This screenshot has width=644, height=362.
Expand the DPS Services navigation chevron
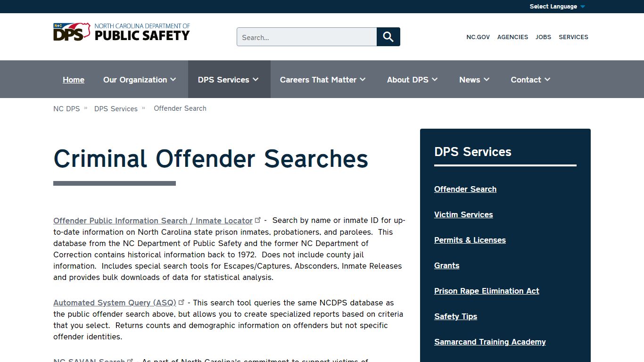[x=256, y=80]
